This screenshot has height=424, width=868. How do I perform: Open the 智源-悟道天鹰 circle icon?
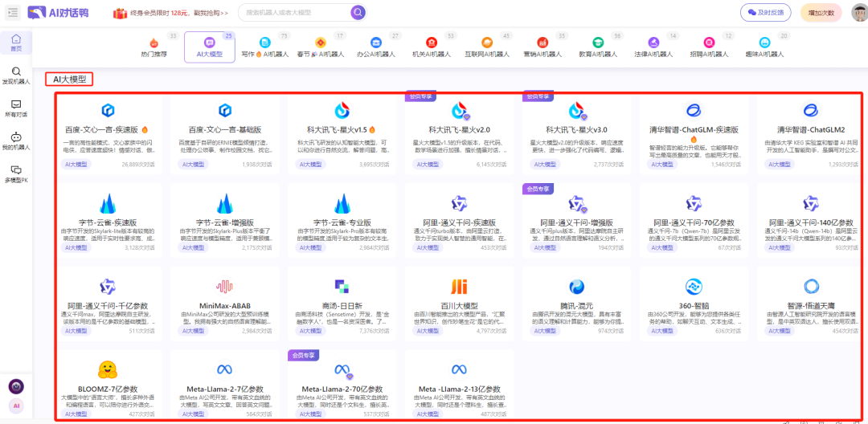pyautogui.click(x=810, y=287)
